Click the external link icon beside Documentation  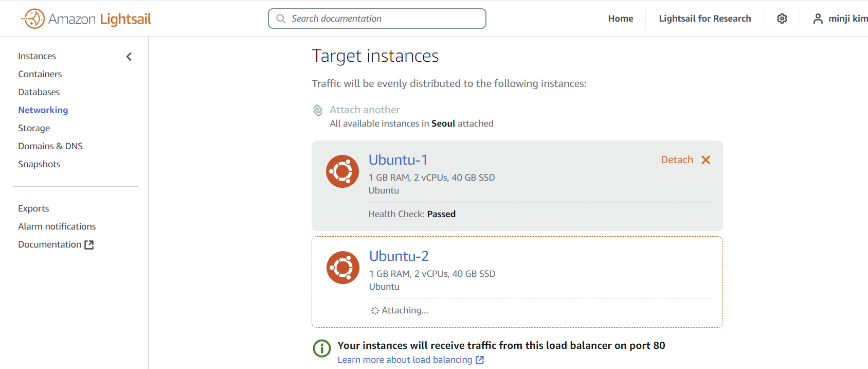(x=89, y=245)
